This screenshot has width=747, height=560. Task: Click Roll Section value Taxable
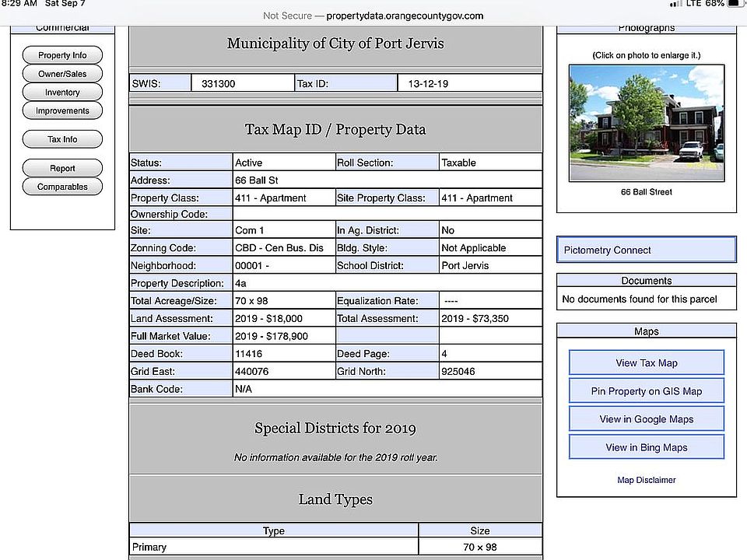(x=458, y=163)
